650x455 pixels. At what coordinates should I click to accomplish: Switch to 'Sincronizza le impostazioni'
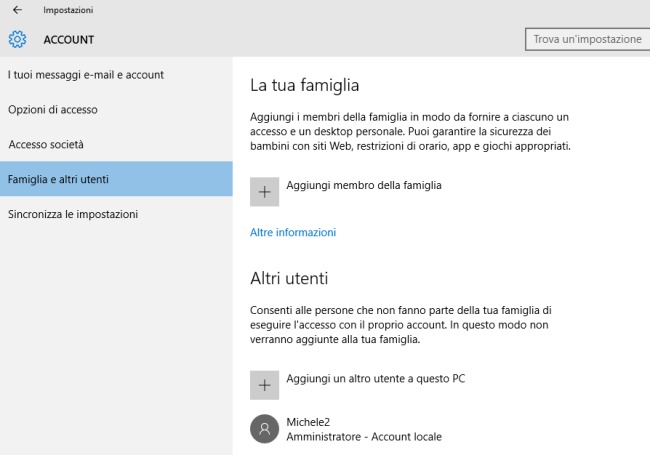pos(73,214)
